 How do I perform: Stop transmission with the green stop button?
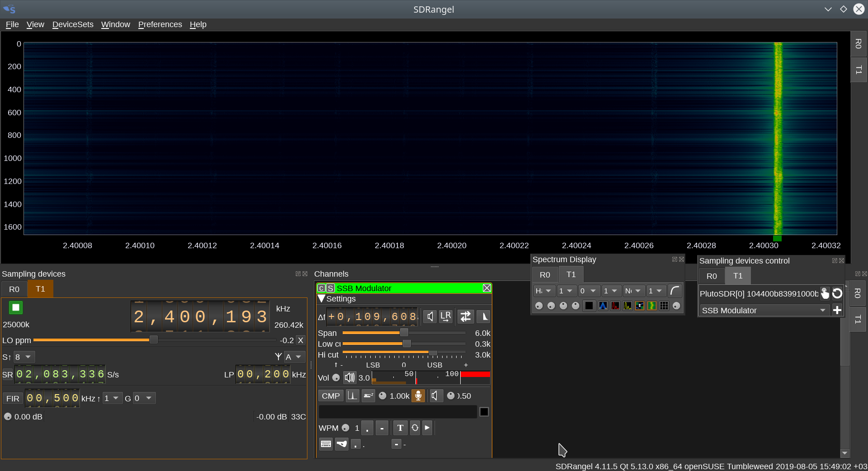[x=16, y=308]
